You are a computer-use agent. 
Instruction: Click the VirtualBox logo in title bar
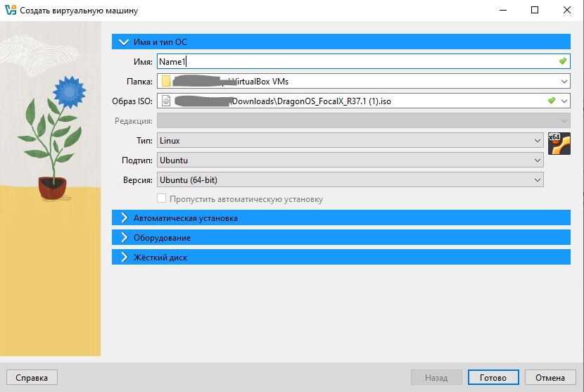point(11,10)
